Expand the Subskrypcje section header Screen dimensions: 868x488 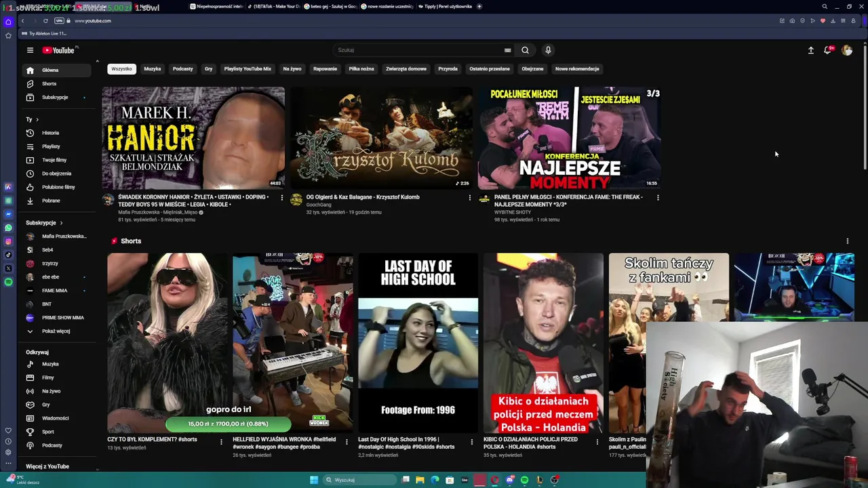point(44,223)
